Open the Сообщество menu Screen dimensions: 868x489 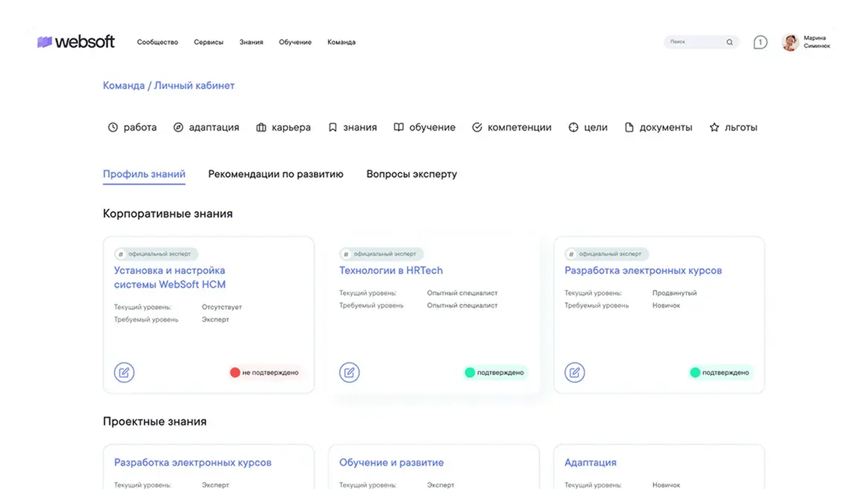157,42
